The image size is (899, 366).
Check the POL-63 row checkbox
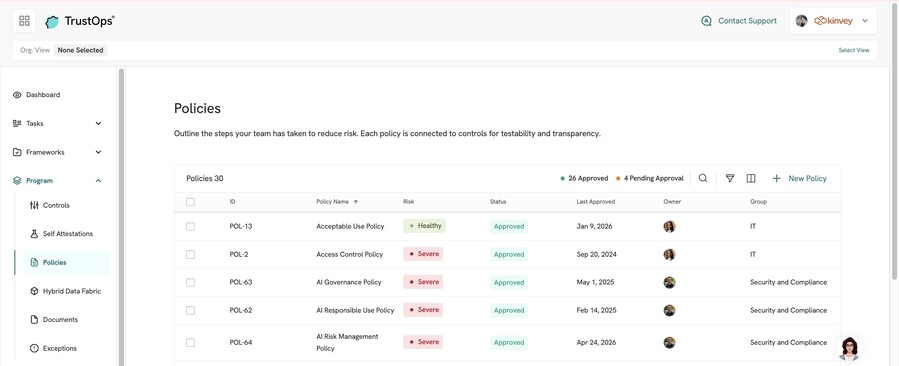(190, 282)
